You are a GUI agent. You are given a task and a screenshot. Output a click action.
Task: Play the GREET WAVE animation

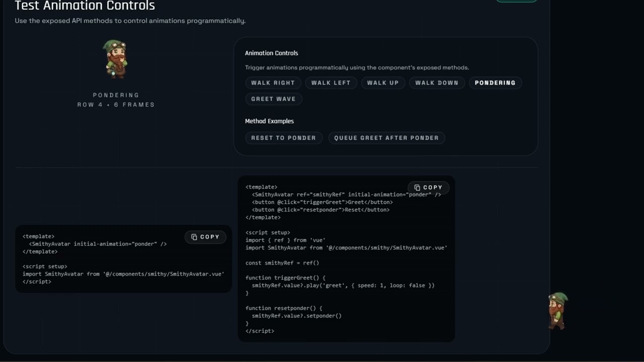tap(274, 99)
